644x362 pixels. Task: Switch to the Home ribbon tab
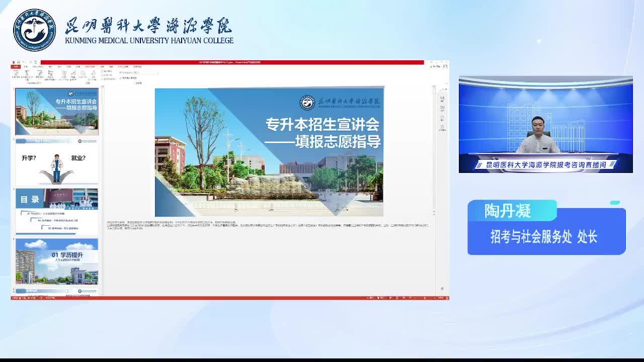coord(26,66)
